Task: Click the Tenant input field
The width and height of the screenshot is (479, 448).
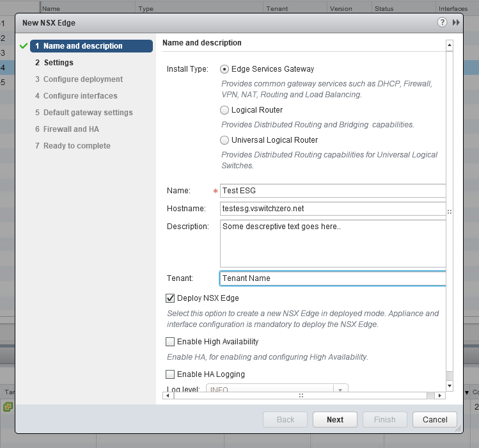Action: click(x=333, y=278)
